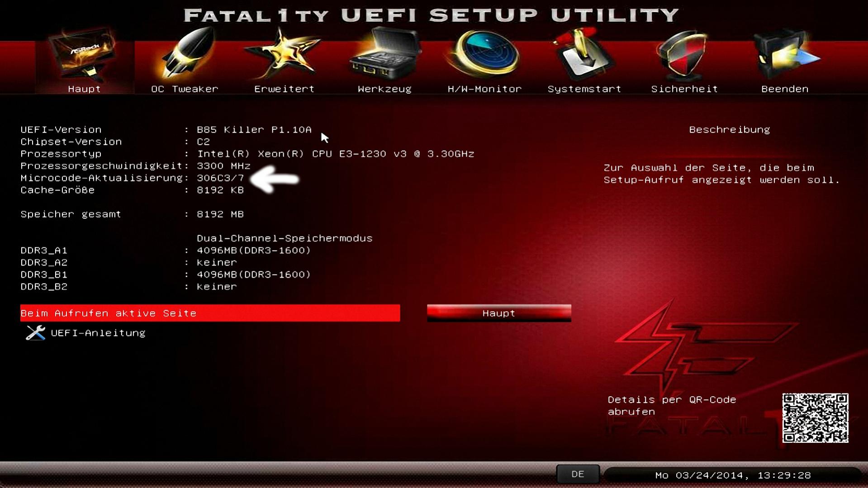Click the DDR3_A1 value 4096MB(DDR3-1600)
Viewport: 868px width, 488px height.
[254, 251]
